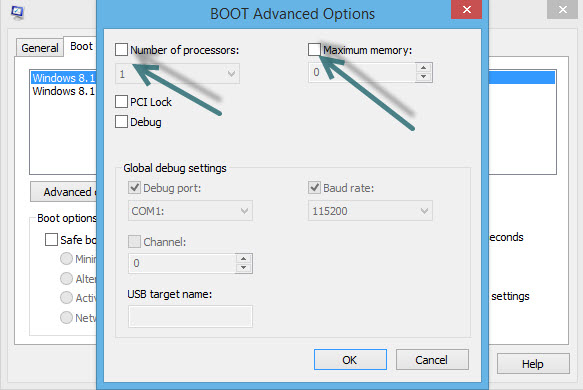
Task: Confirm the dialog with OK
Action: (x=350, y=360)
